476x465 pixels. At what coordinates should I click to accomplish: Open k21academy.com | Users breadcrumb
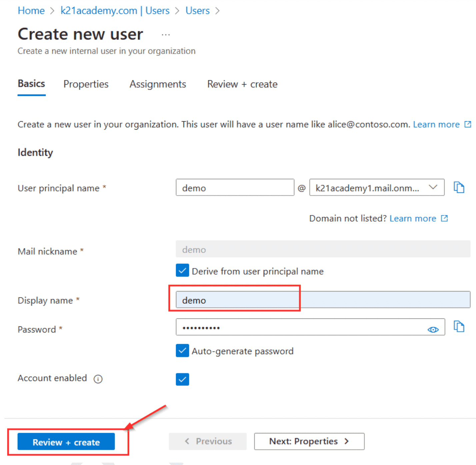click(115, 11)
